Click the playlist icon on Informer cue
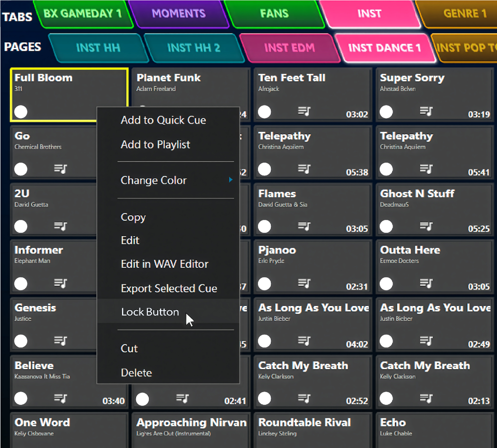Image resolution: width=497 pixels, height=448 pixels. pos(60,283)
